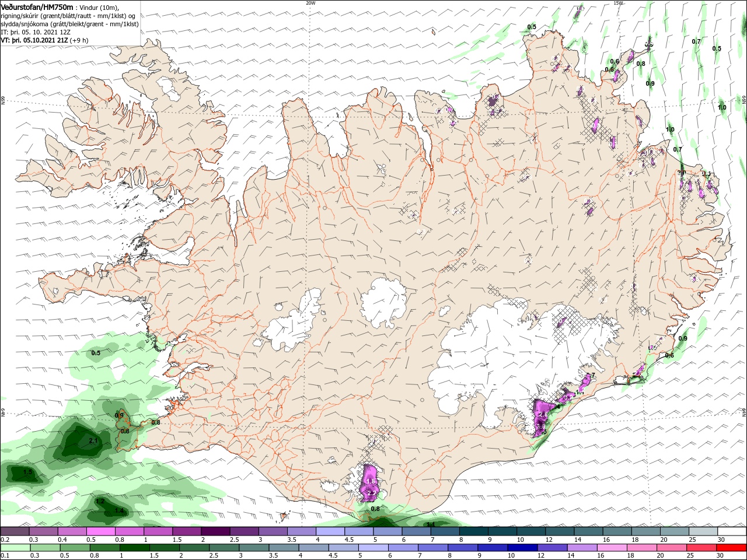Click the '20W' longitude label
Image resolution: width=747 pixels, height=560 pixels.
tap(310, 3)
